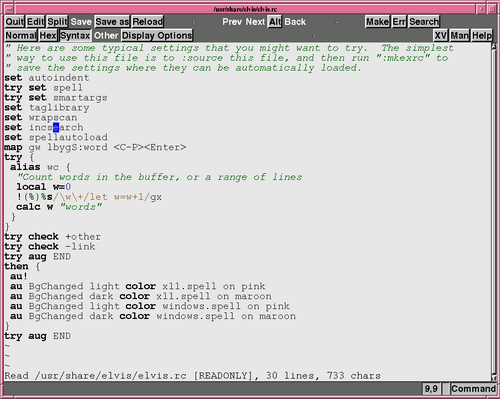The height and width of the screenshot is (399, 500).
Task: Switch to Hex display mode
Action: click(x=48, y=35)
